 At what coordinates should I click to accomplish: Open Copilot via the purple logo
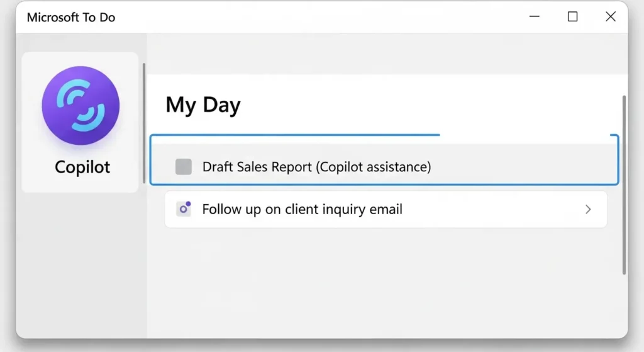click(x=80, y=106)
